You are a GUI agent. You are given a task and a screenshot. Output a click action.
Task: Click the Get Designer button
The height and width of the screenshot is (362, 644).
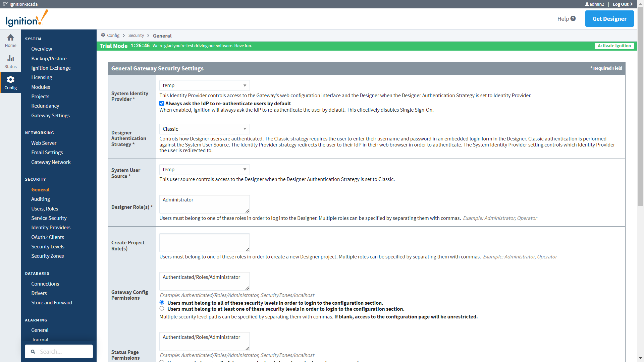609,19
